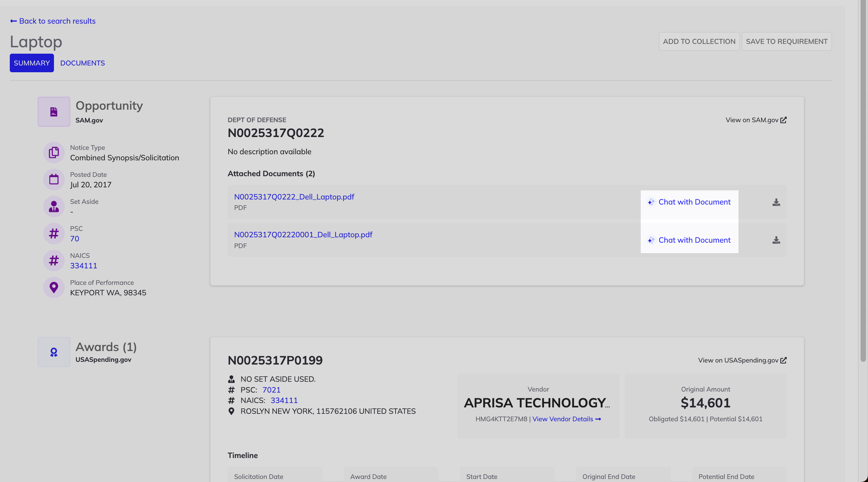Image resolution: width=868 pixels, height=482 pixels.
Task: Click the Timeline section heading
Action: click(x=243, y=455)
